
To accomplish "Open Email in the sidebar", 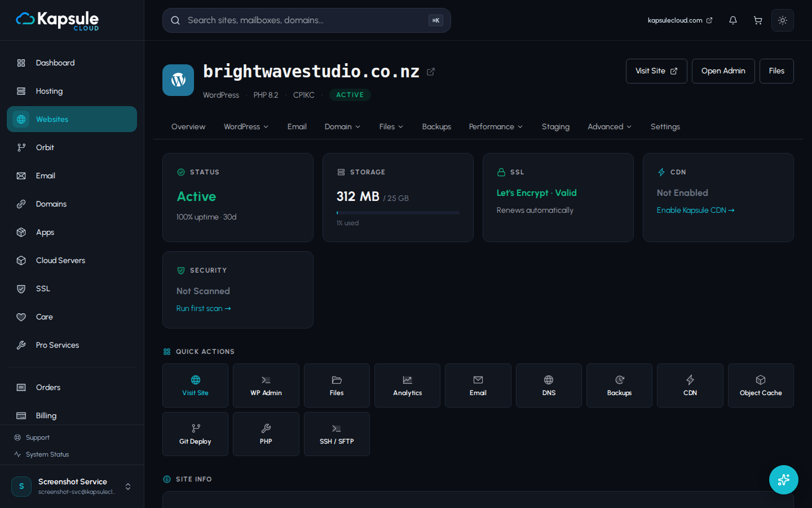I will 72,176.
